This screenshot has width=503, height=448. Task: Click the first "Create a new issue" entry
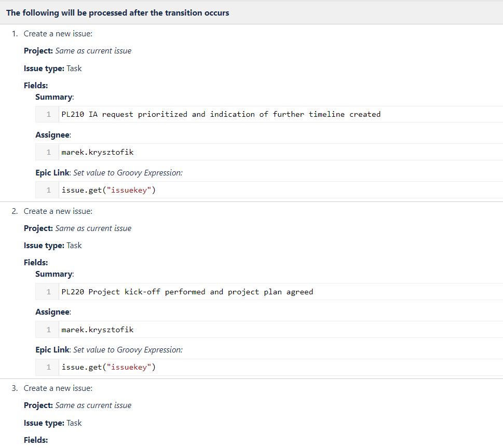click(58, 34)
